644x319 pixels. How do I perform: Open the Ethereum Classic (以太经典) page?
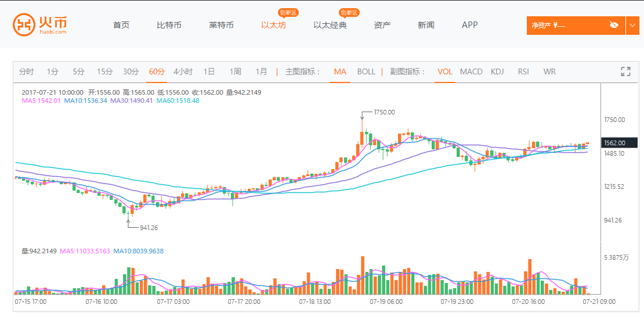tap(330, 25)
